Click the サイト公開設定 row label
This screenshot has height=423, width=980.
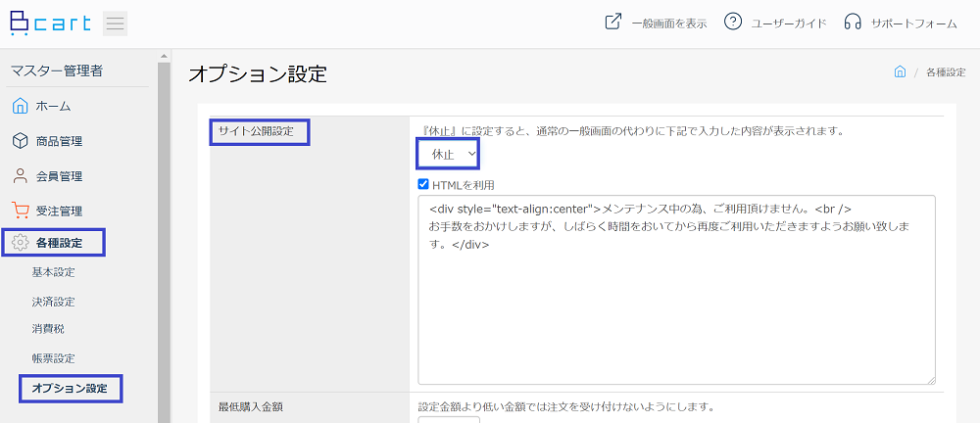pos(256,132)
